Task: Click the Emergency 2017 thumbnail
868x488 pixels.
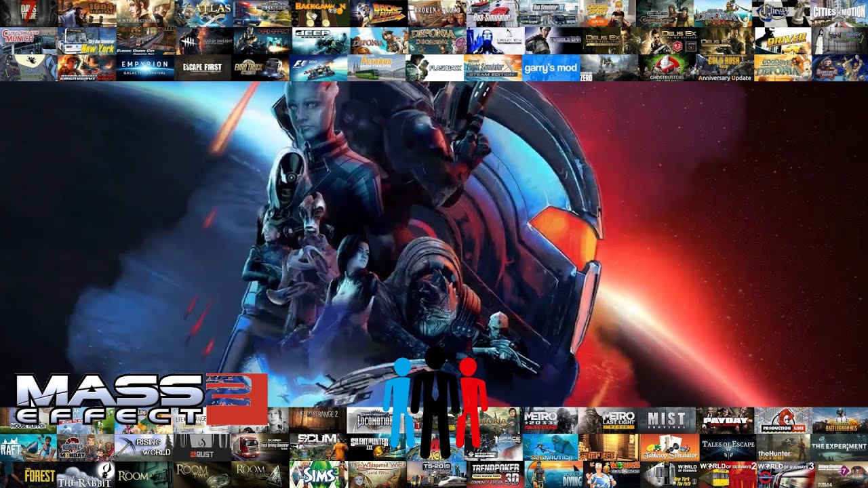Action: click(87, 68)
